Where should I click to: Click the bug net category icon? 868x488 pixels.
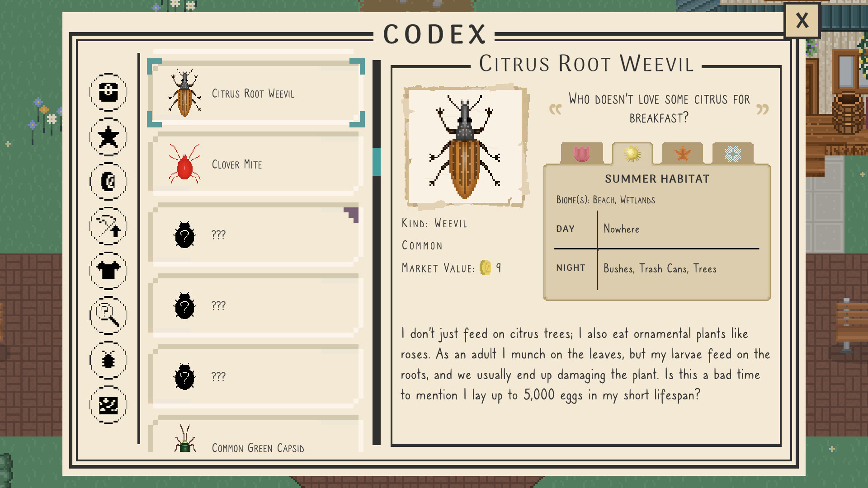point(108,227)
